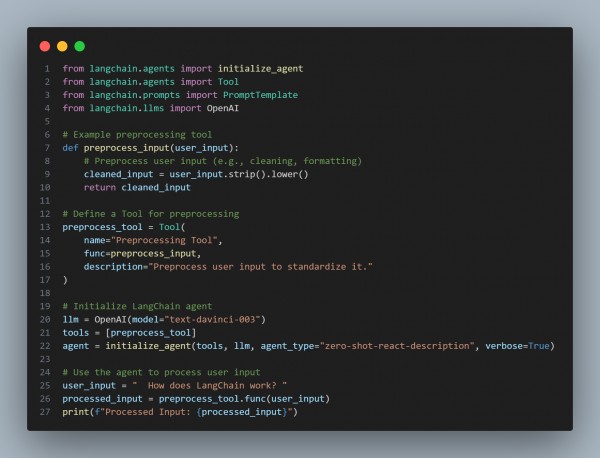600x458 pixels.
Task: Click the red close dot
Action: point(45,46)
